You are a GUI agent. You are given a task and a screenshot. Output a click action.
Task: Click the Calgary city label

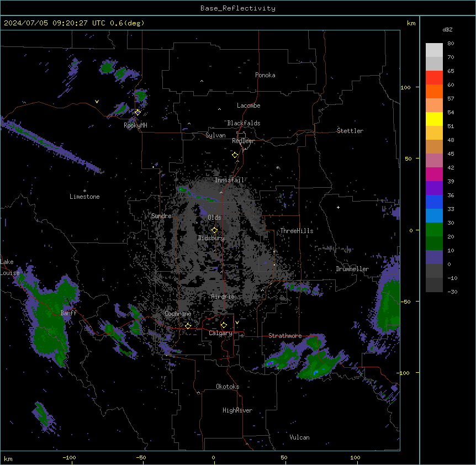(x=221, y=333)
